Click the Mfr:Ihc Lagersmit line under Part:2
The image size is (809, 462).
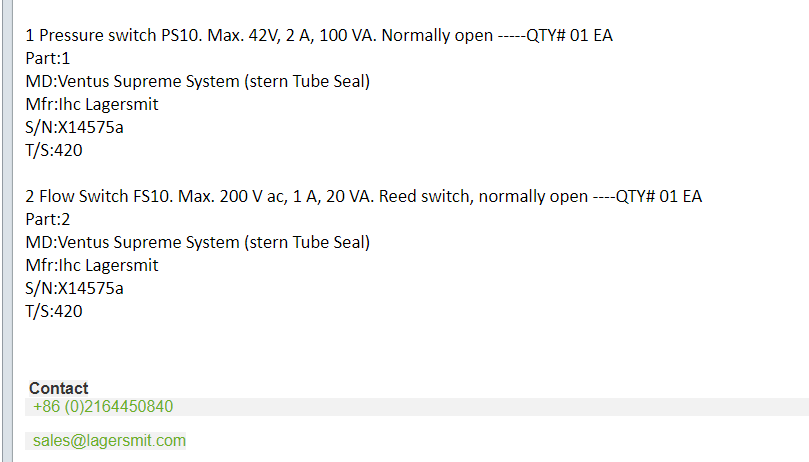92,265
